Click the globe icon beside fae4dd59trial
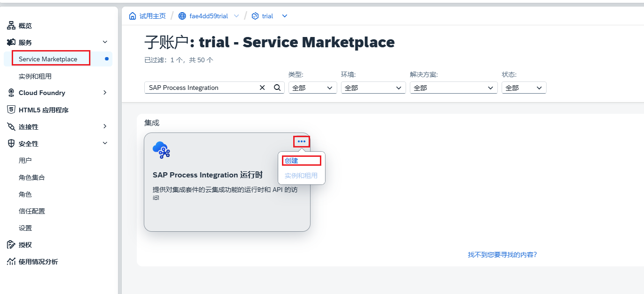This screenshot has width=644, height=294. tap(182, 16)
